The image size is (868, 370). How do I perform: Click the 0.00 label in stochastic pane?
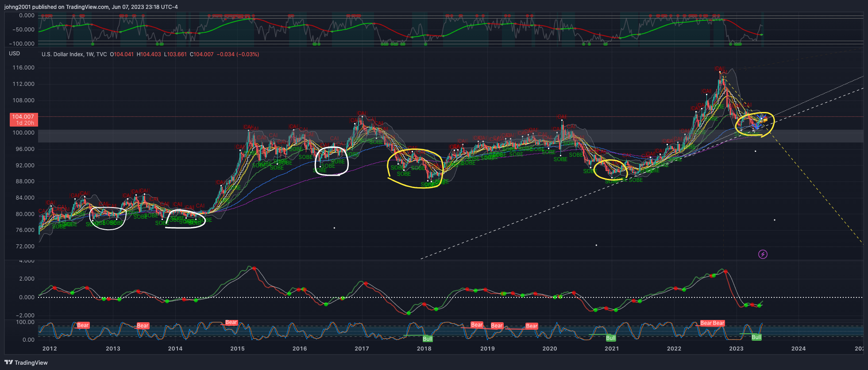pos(28,340)
